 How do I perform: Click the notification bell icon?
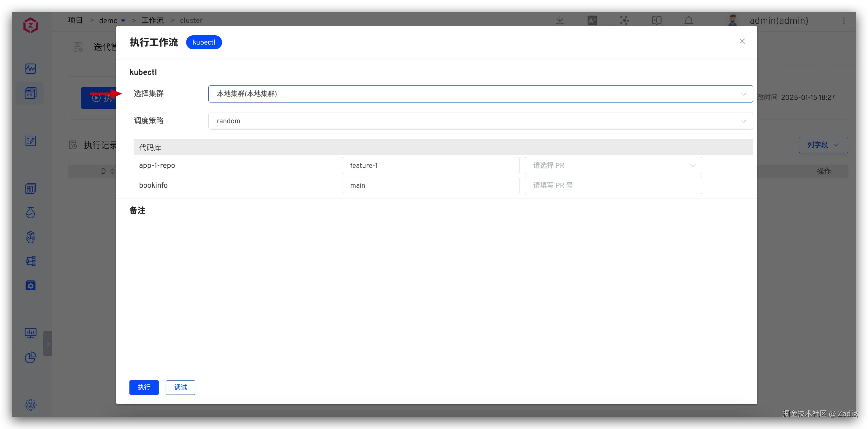(x=688, y=20)
